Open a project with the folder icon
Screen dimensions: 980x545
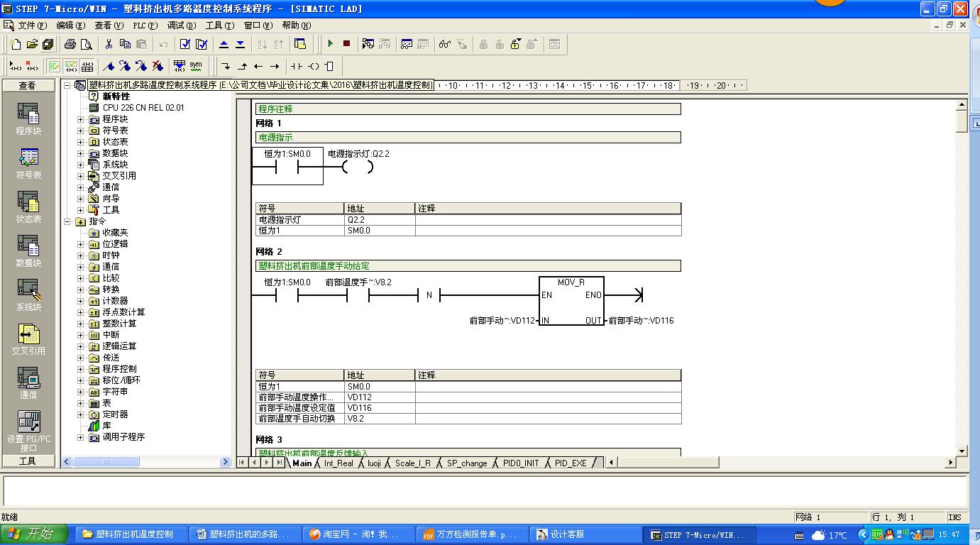tap(32, 44)
